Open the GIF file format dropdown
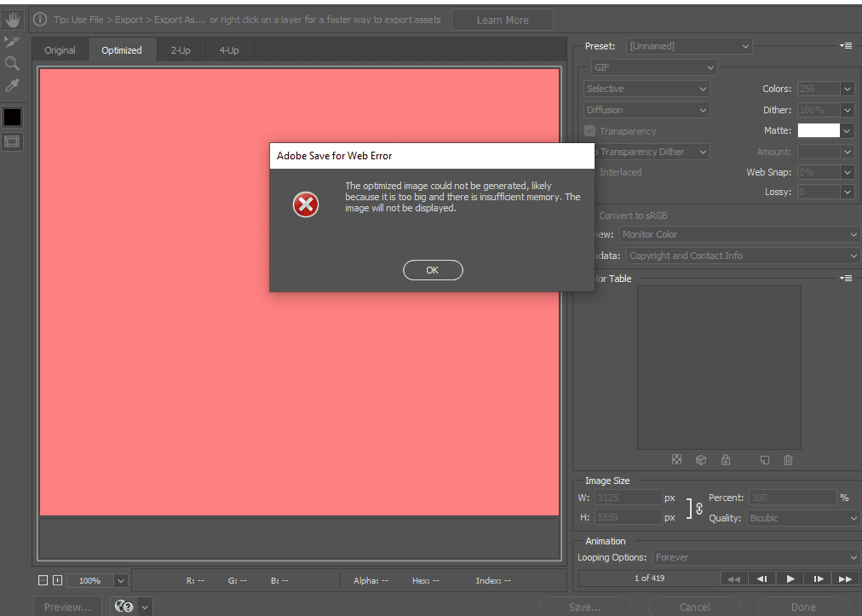This screenshot has width=862, height=616. click(654, 67)
